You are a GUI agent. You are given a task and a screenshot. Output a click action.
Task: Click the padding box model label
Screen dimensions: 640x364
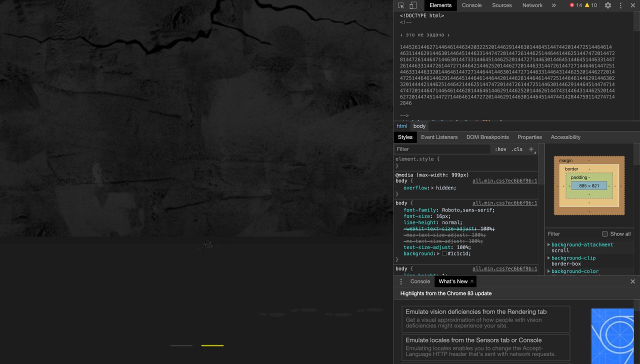[x=579, y=177]
